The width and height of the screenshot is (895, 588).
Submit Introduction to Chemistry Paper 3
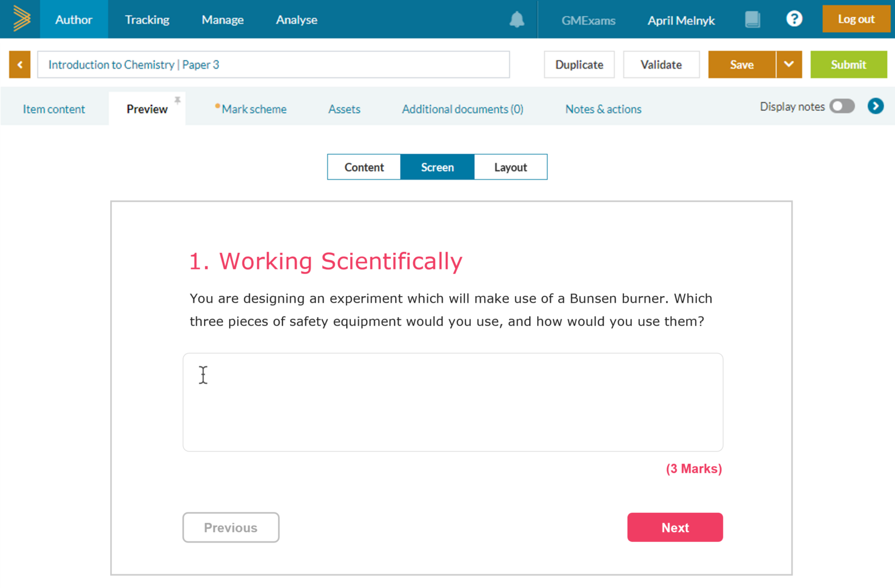point(848,64)
